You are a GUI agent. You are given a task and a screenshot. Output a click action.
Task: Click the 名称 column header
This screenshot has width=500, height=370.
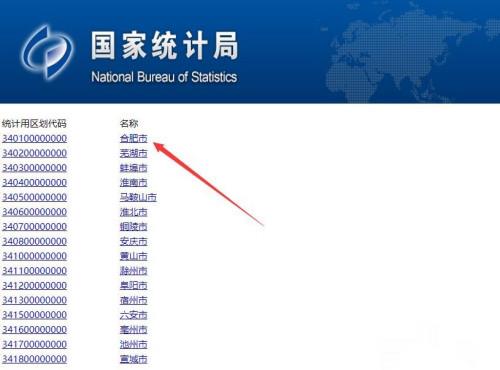click(x=129, y=124)
